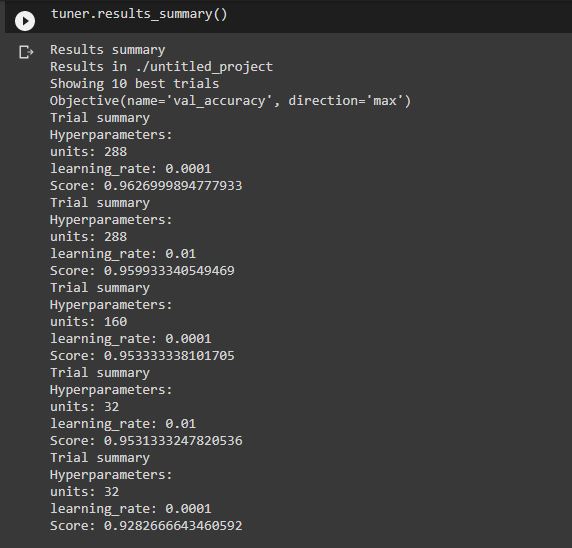Image resolution: width=572 pixels, height=548 pixels.
Task: Click the 'Results summary' heading line
Action: [x=108, y=50]
